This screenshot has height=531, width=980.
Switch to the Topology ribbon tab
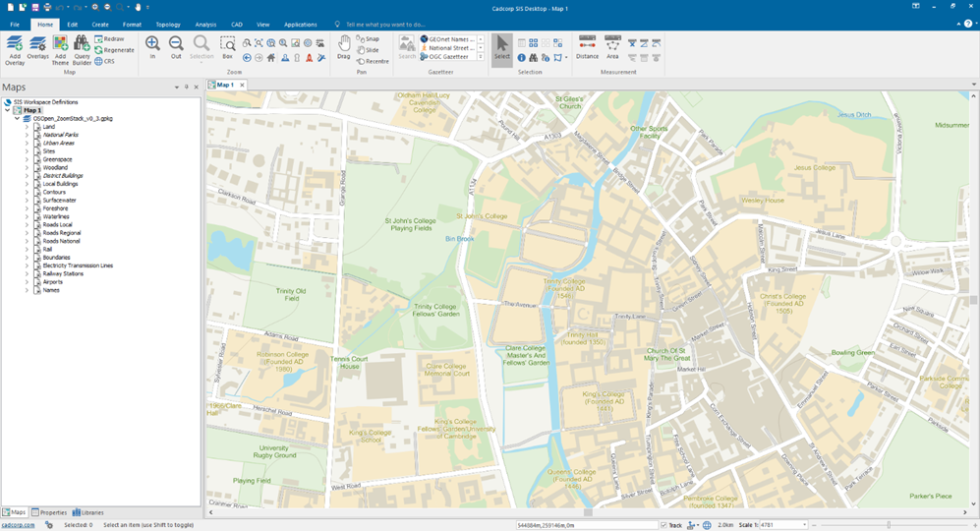coord(168,25)
